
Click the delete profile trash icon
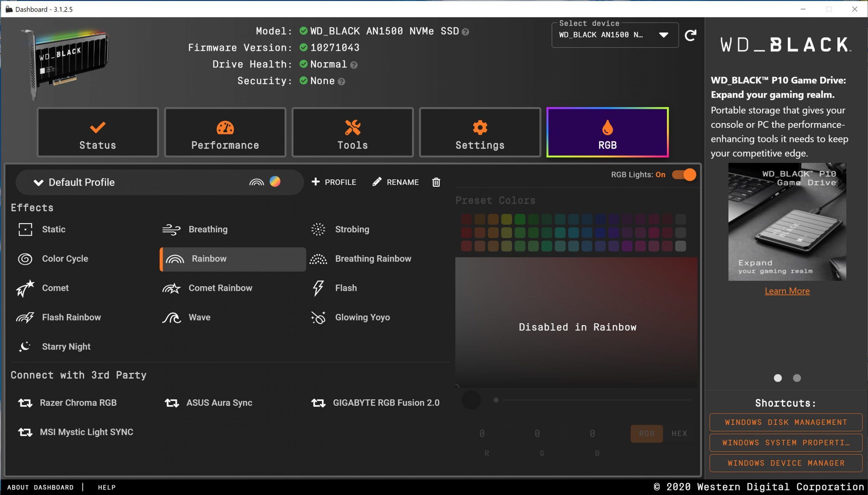(436, 182)
